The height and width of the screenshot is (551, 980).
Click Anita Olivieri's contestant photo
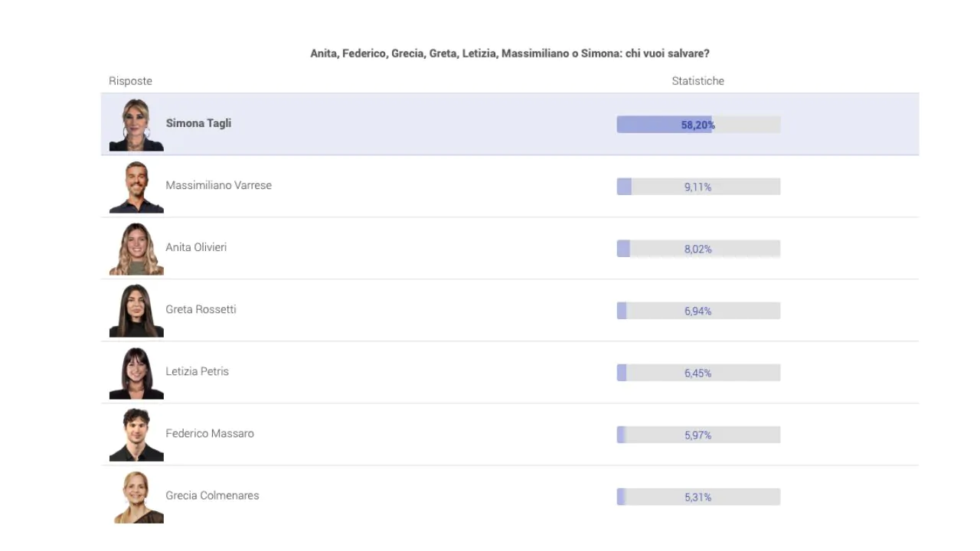coord(136,249)
